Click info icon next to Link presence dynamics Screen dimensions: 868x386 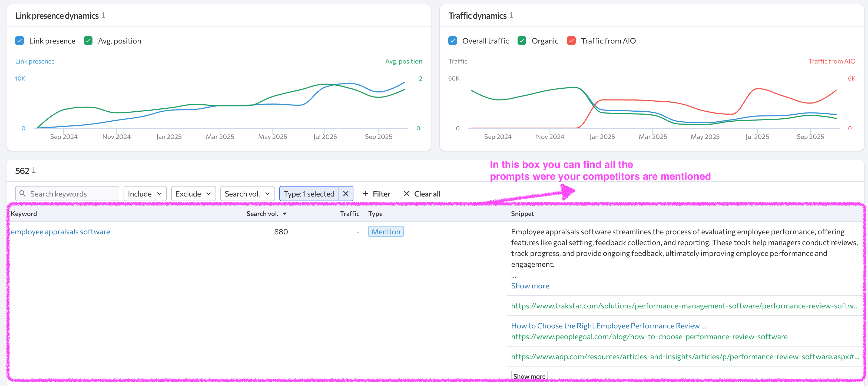tap(104, 15)
